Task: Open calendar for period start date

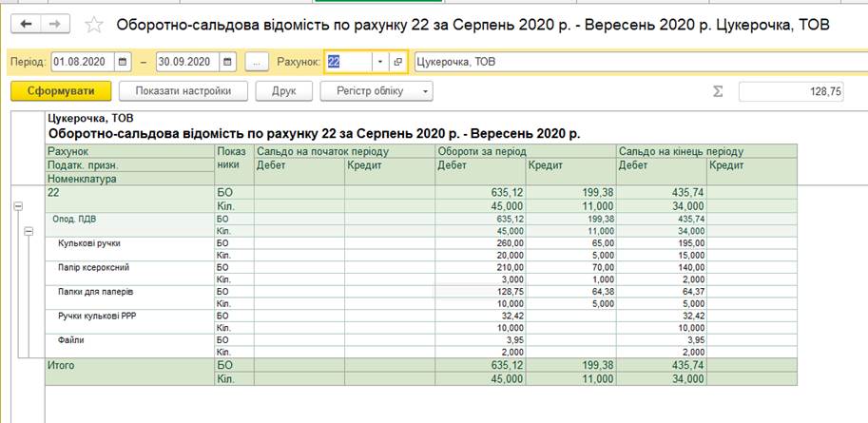Action: click(123, 62)
